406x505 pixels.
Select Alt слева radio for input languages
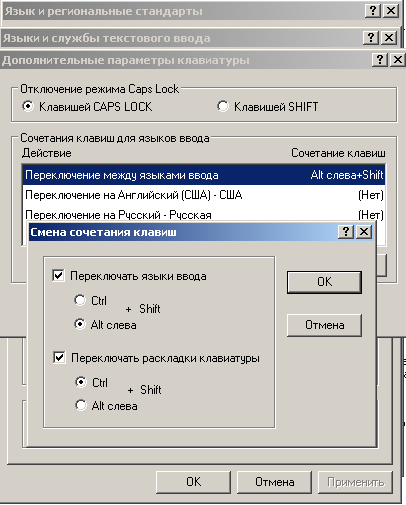(x=80, y=324)
